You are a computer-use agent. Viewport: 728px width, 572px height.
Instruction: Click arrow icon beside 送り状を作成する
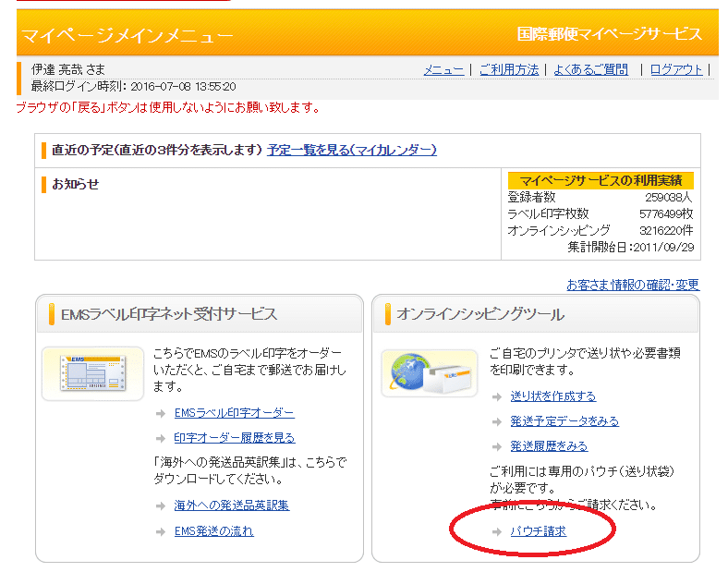[497, 396]
